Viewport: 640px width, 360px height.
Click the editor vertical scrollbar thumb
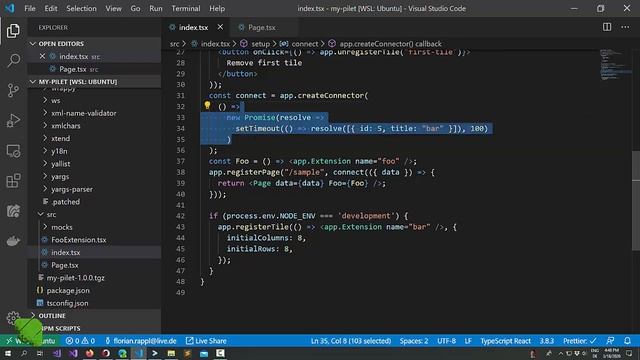[636, 200]
